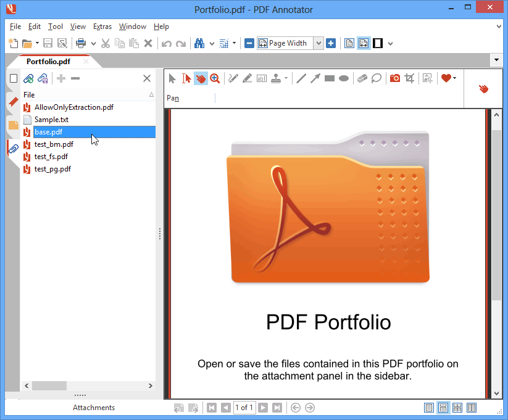Screen dimensions: 508x420
Task: Select Sample.txt in the attachment list
Action: [51, 120]
